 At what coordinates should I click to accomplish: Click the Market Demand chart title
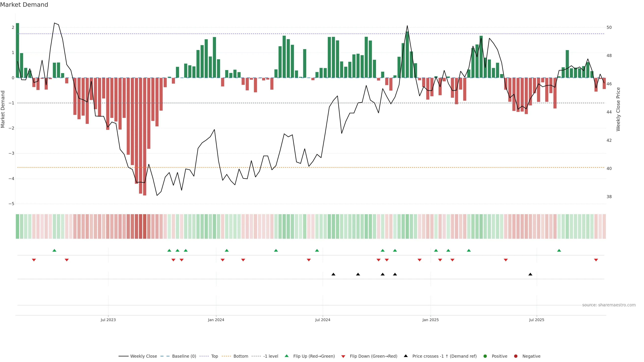24,5
